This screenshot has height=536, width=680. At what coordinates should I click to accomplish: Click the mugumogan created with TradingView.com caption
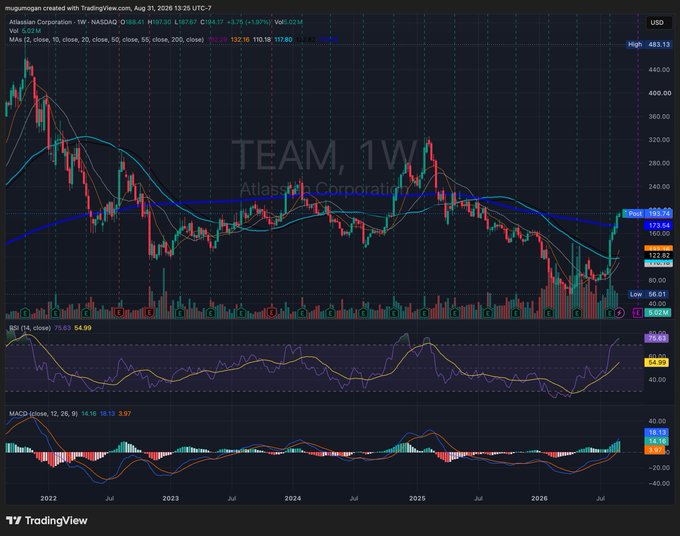pos(108,8)
